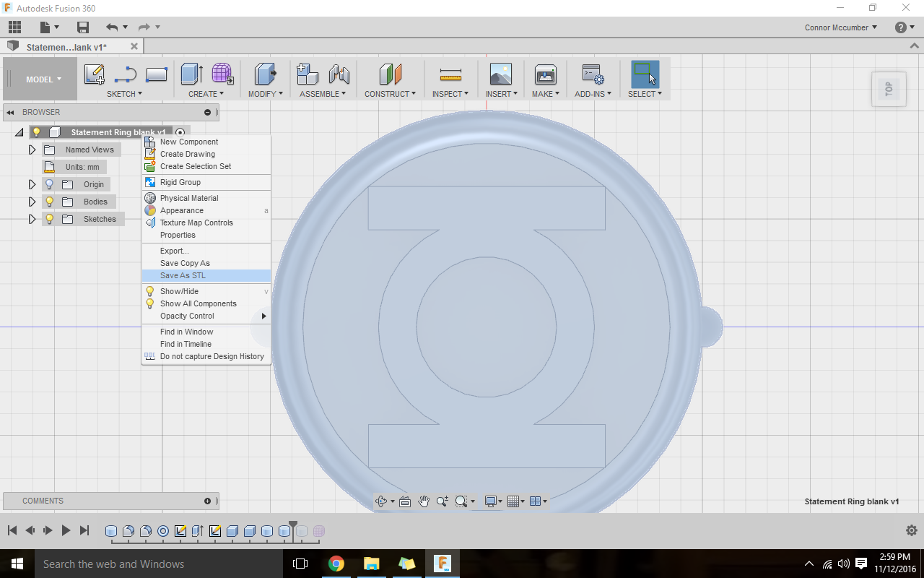Screen dimensions: 924x578
Task: Open the Scripts and Add-Ins tool
Action: (593, 74)
